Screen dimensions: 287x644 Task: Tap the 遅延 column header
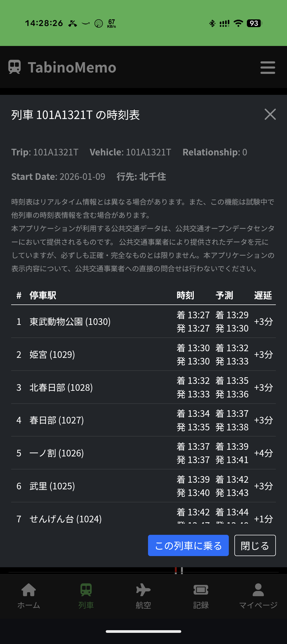point(263,295)
